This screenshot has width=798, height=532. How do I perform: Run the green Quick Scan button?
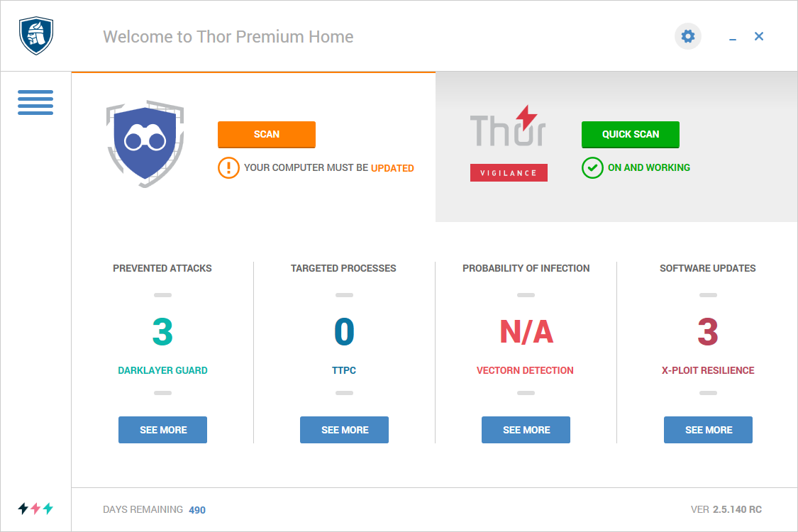pyautogui.click(x=631, y=134)
